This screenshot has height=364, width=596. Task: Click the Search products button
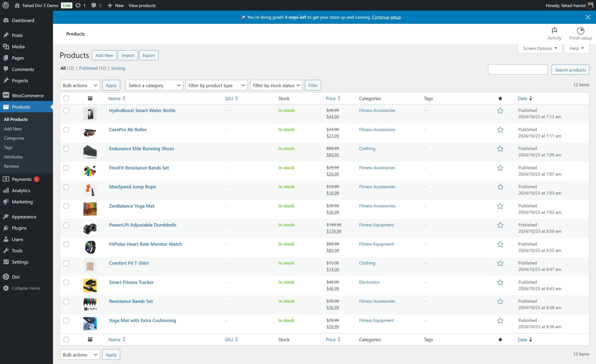click(570, 70)
